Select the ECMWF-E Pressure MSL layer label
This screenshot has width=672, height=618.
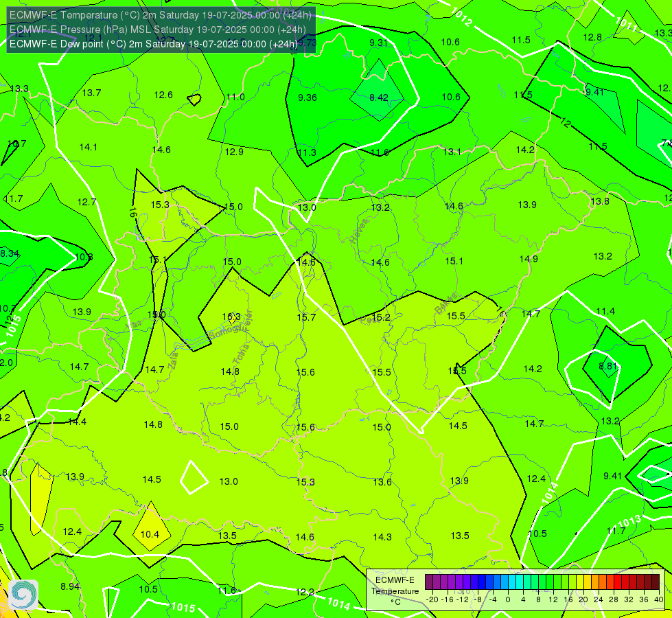(157, 30)
